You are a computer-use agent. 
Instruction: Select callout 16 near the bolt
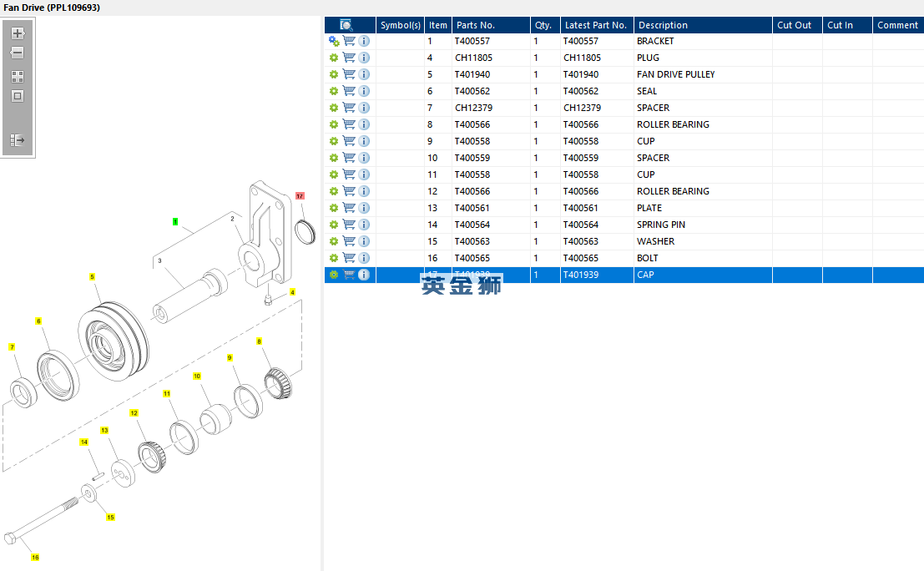(35, 558)
